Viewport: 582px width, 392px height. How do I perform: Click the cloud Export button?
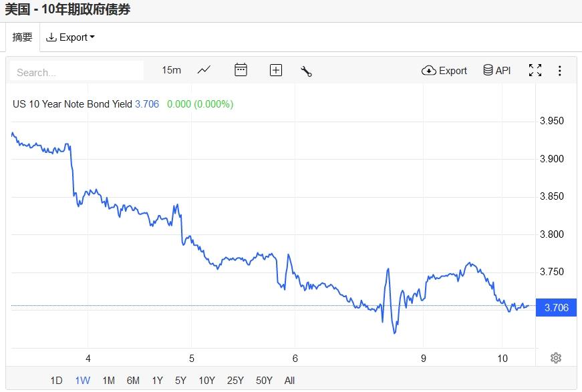point(444,70)
